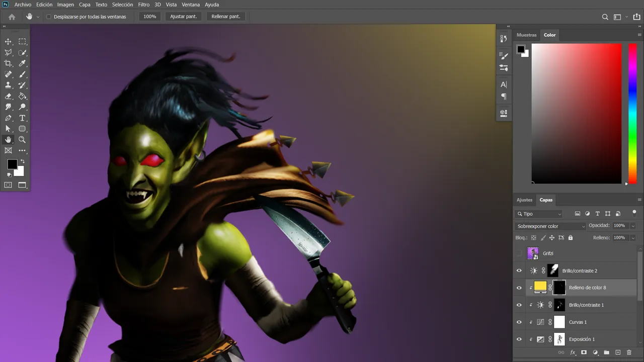Click the fx layer style icon

(573, 353)
